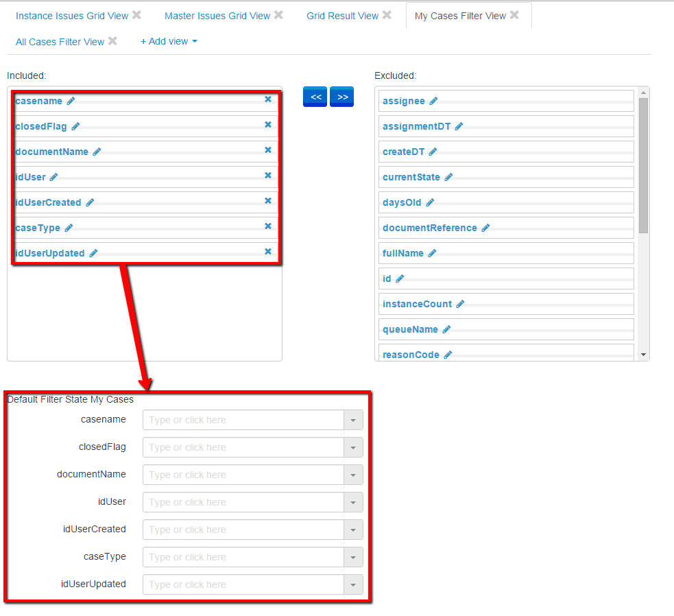The image size is (674, 616).
Task: Click into the documentName filter input field
Action: click(243, 475)
